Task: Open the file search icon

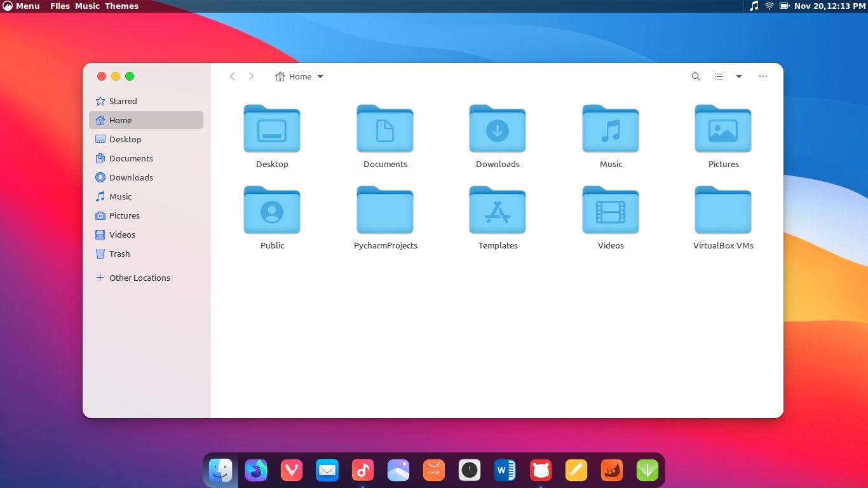Action: click(x=696, y=76)
